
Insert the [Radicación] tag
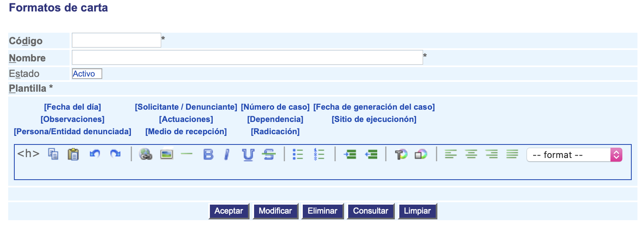(x=275, y=131)
